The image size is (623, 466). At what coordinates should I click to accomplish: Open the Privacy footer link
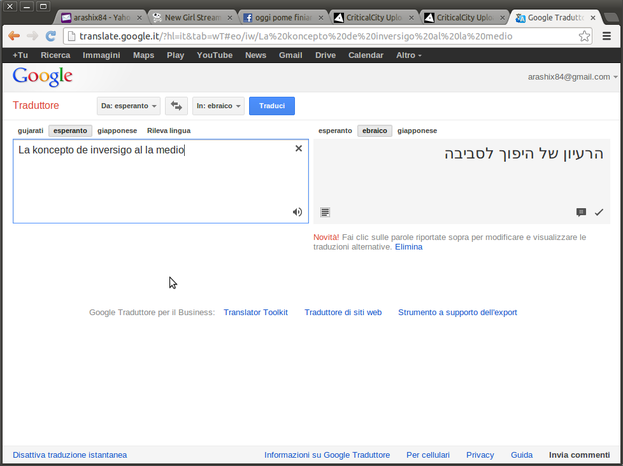pyautogui.click(x=480, y=455)
